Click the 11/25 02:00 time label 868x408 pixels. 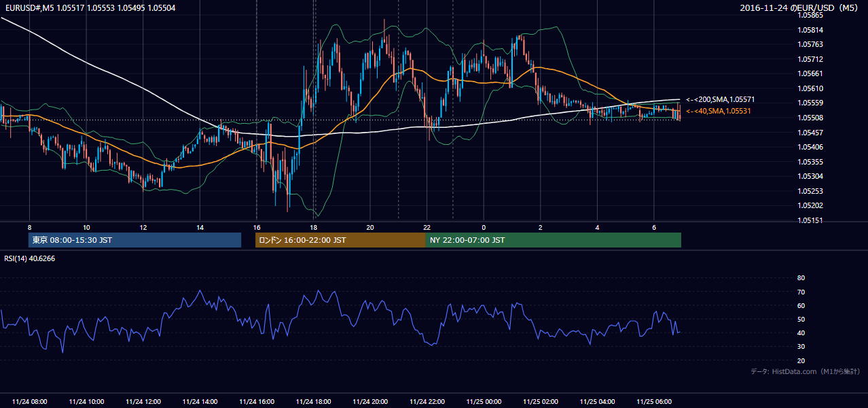pos(540,402)
